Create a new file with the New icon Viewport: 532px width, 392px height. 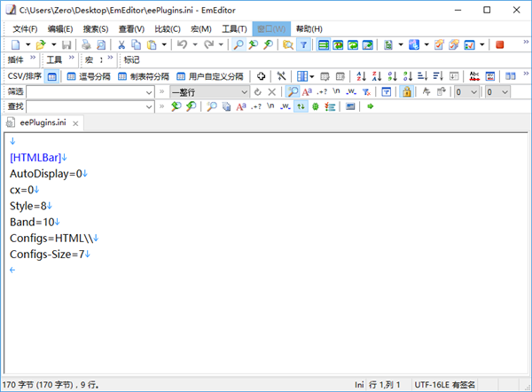pos(16,45)
